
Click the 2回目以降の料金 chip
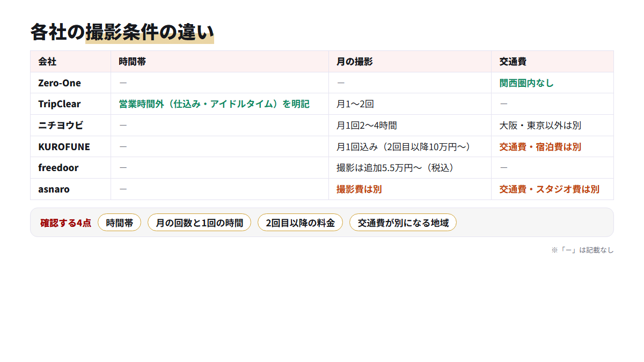click(x=300, y=223)
